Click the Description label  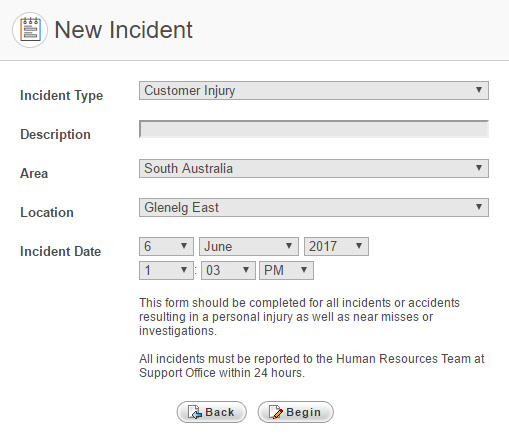tap(55, 134)
